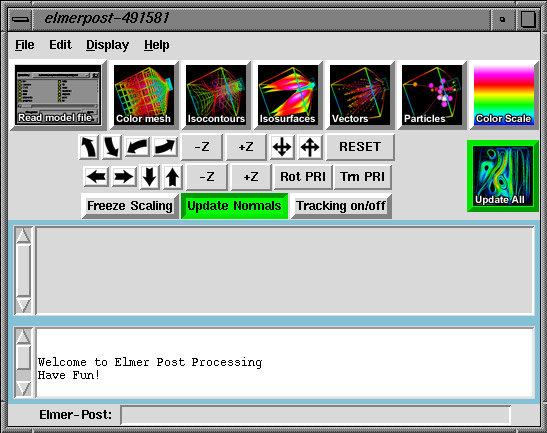Click the curved rotate down-right arrow
Image resolution: width=547 pixels, height=433 pixels.
(x=112, y=147)
